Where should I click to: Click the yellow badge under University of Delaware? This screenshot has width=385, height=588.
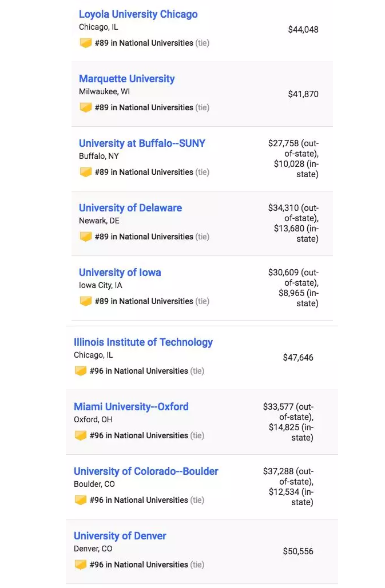(x=86, y=236)
